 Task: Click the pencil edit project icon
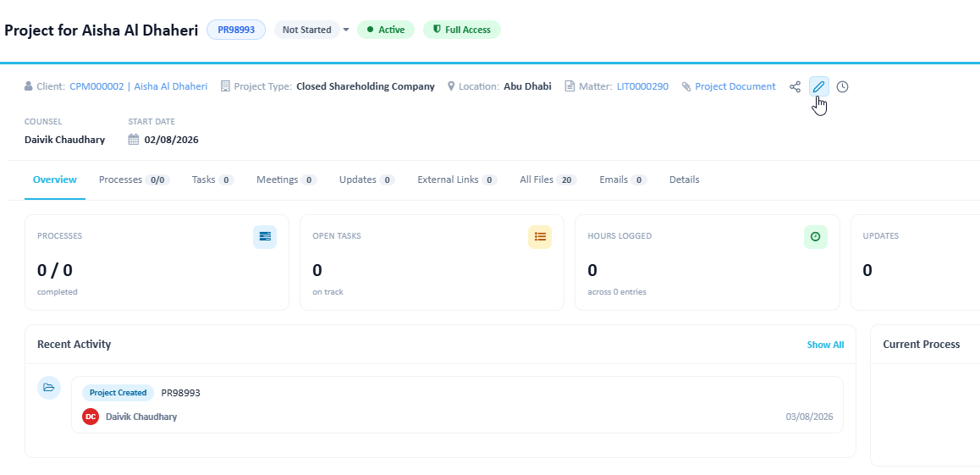818,87
